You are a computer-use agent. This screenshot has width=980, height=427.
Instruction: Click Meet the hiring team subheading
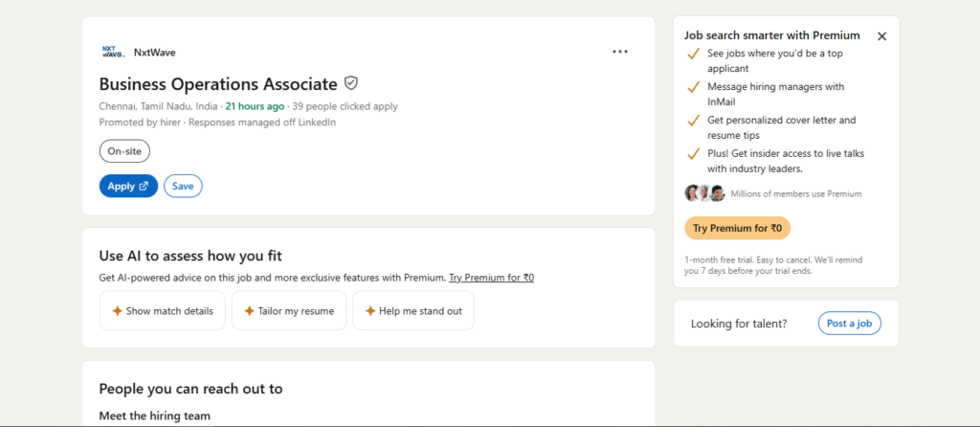pyautogui.click(x=155, y=416)
